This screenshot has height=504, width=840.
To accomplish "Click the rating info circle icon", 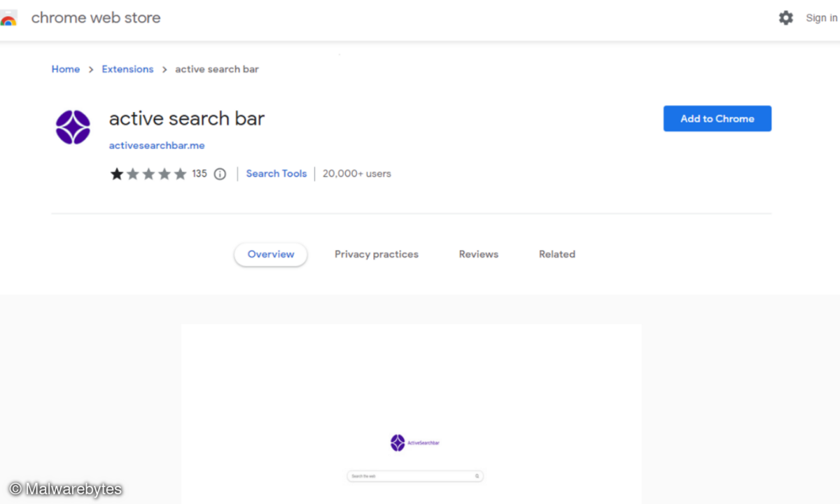I will (x=220, y=174).
